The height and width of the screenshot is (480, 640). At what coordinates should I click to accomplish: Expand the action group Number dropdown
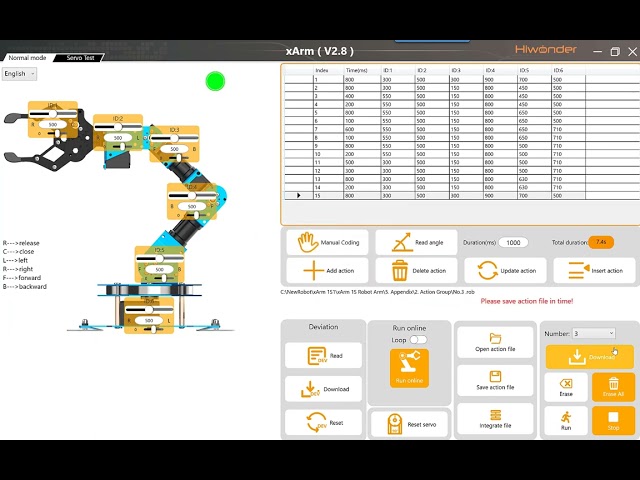click(593, 333)
